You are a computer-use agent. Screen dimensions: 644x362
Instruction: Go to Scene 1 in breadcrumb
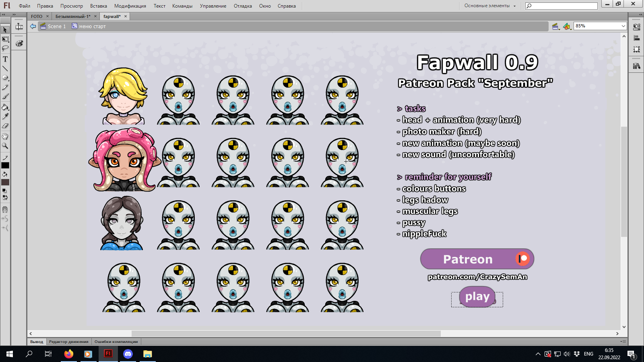(x=53, y=26)
